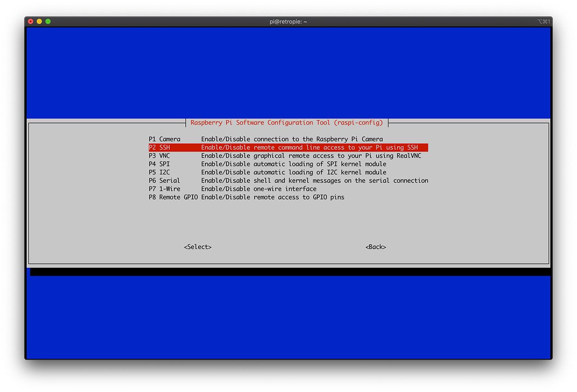The width and height of the screenshot is (577, 392).
Task: Click the ⌥⌘1 shortcut indicator in title bar
Action: coord(544,22)
